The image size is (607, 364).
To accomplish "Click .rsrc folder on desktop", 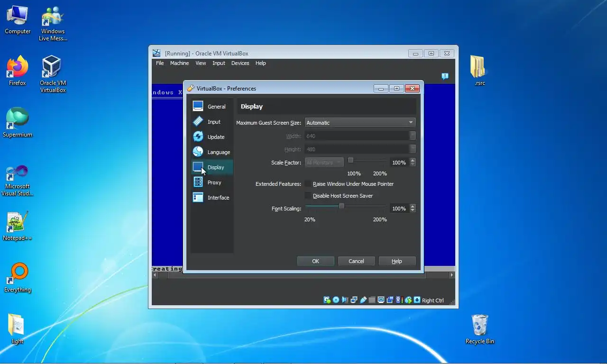I will click(479, 70).
